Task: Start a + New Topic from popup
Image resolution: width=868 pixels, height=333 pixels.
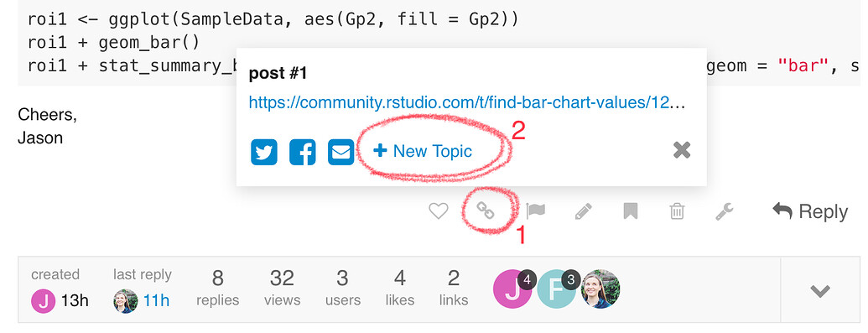Action: 423,151
